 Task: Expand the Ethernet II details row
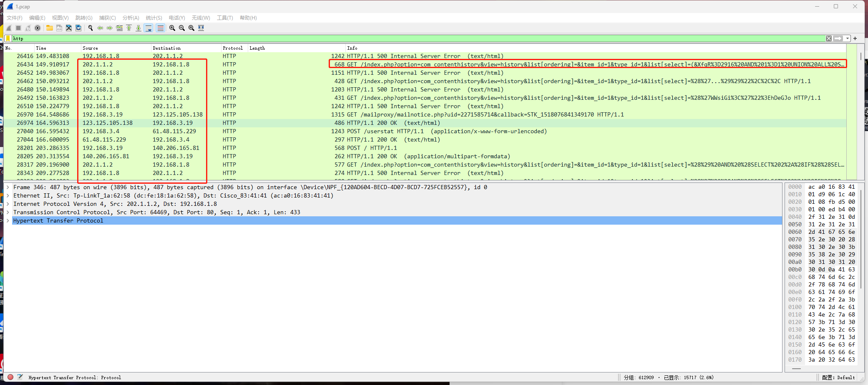(x=8, y=195)
